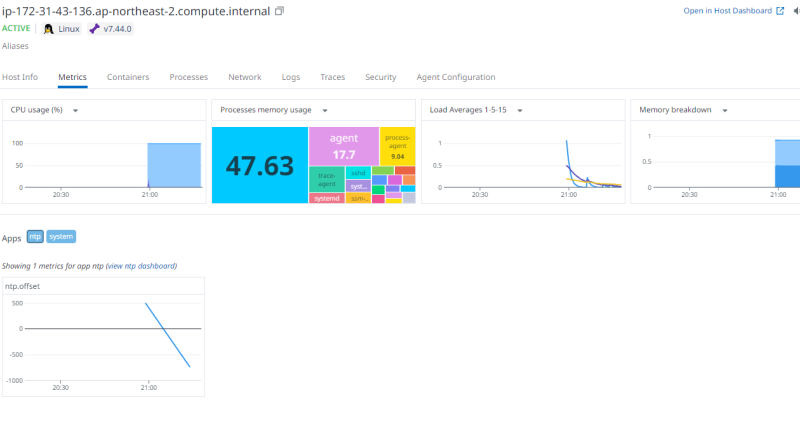Open the Containers tab
This screenshot has height=440, width=800.
[128, 77]
